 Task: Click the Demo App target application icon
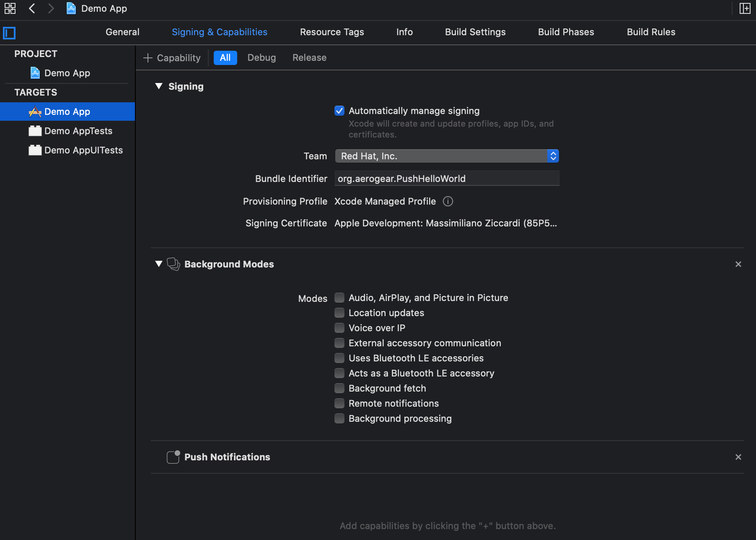pos(35,112)
